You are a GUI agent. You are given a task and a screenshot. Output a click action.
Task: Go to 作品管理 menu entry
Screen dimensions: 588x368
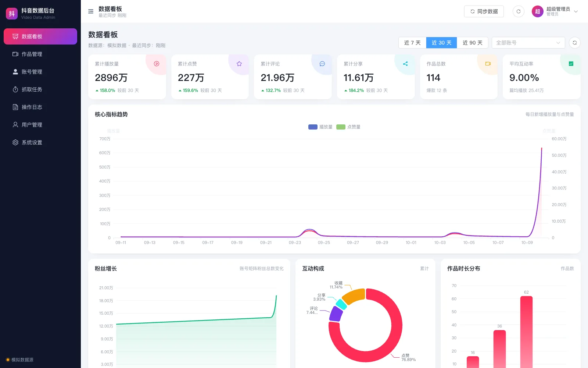(x=40, y=54)
